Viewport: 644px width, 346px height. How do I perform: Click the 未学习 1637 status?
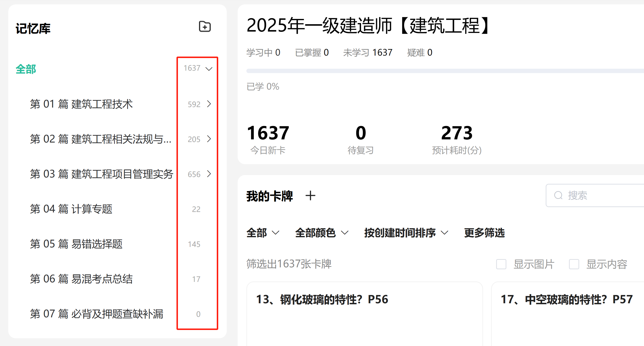tap(368, 52)
